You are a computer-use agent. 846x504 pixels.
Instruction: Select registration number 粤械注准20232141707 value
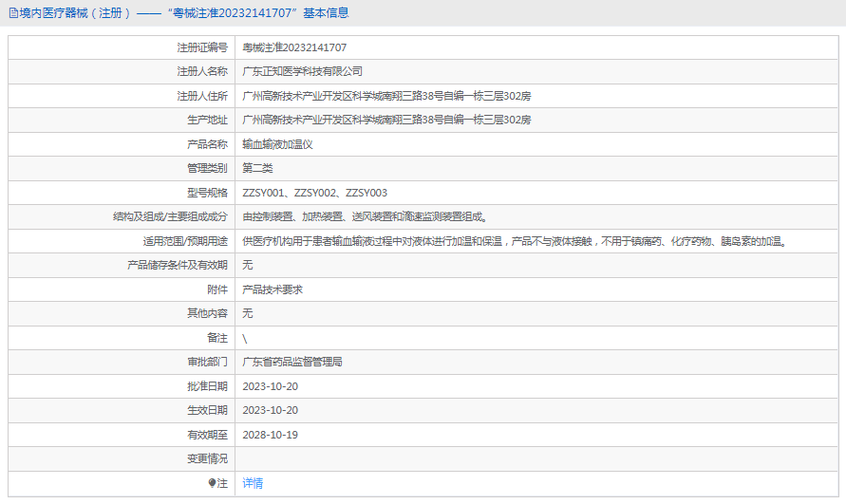pos(294,47)
